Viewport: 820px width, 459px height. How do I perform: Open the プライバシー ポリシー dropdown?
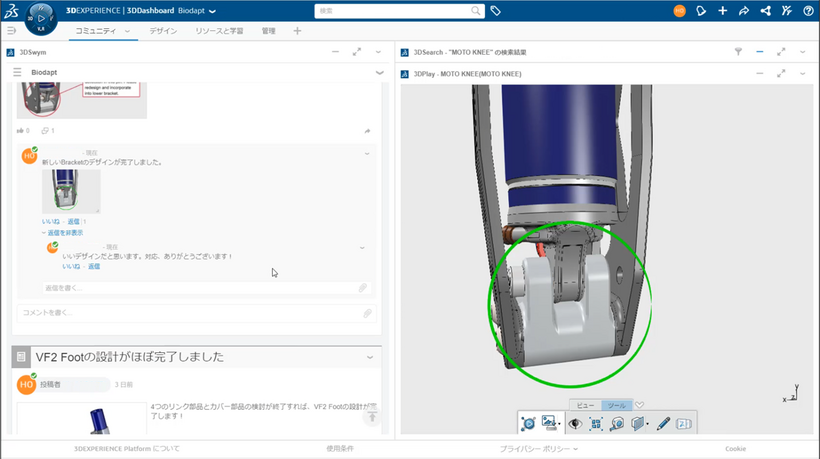pyautogui.click(x=539, y=449)
